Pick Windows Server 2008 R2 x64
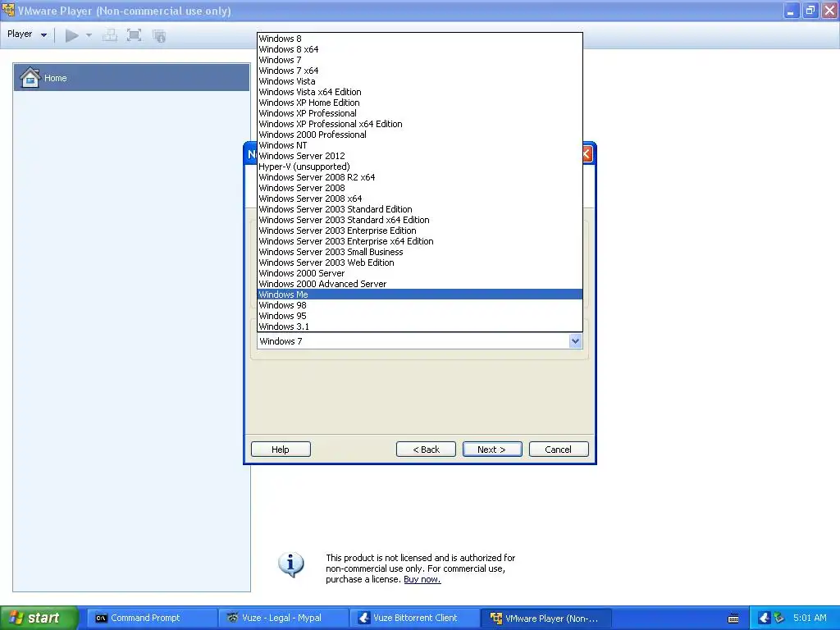Viewport: 840px width, 630px height. pos(420,177)
